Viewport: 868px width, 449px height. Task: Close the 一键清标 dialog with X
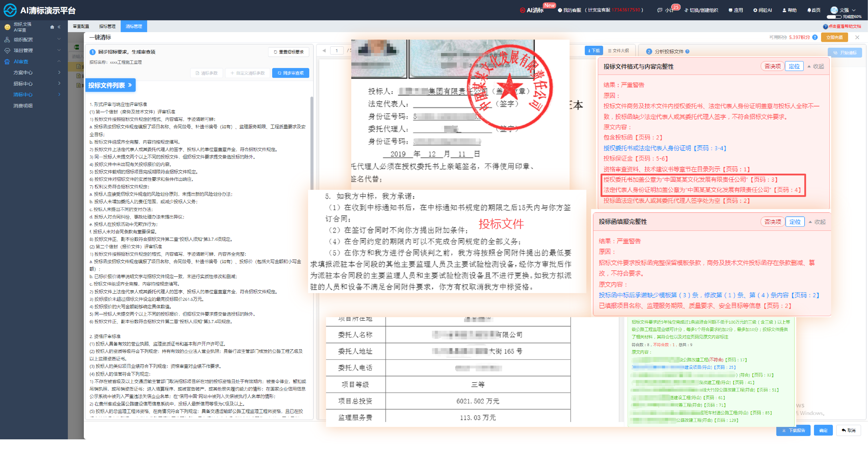[857, 37]
